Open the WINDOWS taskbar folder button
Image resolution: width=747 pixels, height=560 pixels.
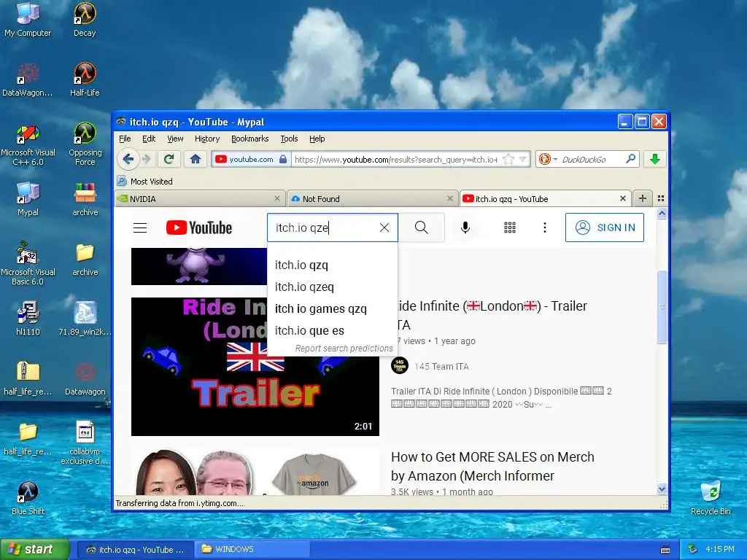[252, 549]
